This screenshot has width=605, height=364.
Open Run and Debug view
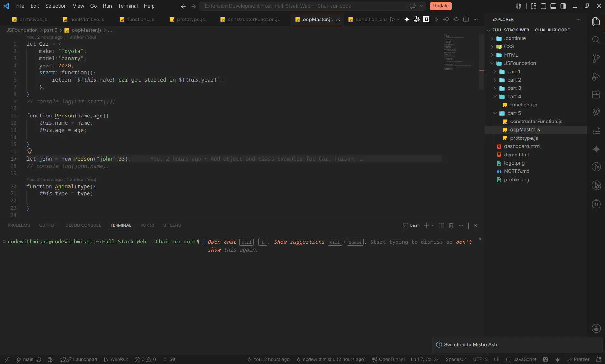click(596, 77)
